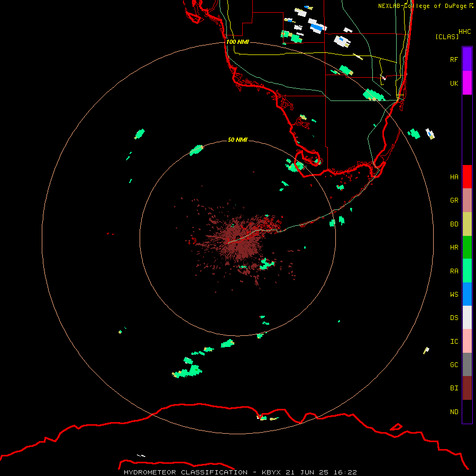This screenshot has height=476, width=476.
Task: Click the WS blue legend swatch
Action: (x=467, y=294)
